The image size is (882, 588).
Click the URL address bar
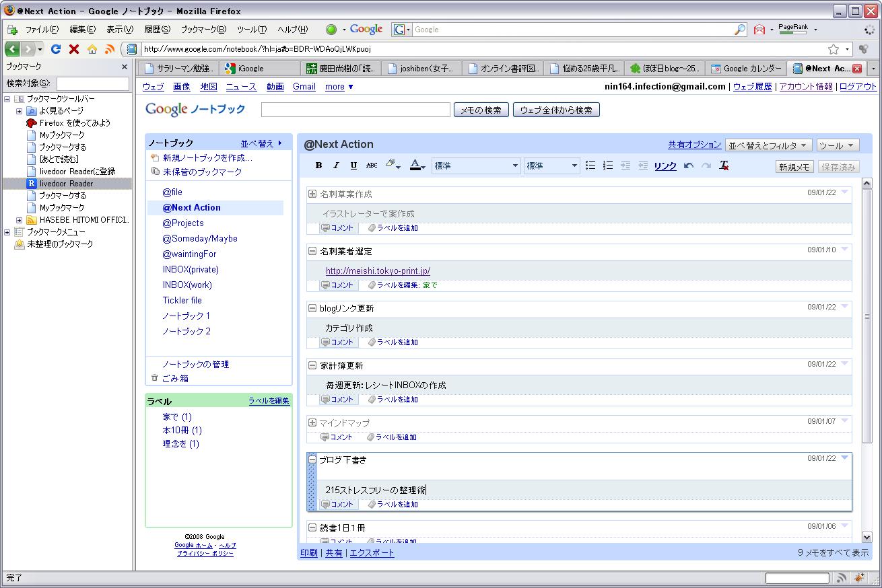[x=485, y=49]
